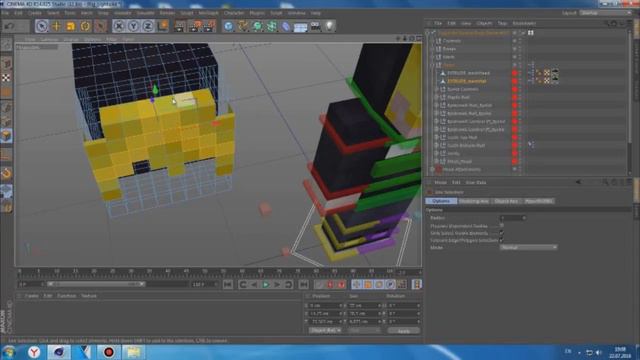
Task: Click the Play Forward button
Action: [x=266, y=284]
